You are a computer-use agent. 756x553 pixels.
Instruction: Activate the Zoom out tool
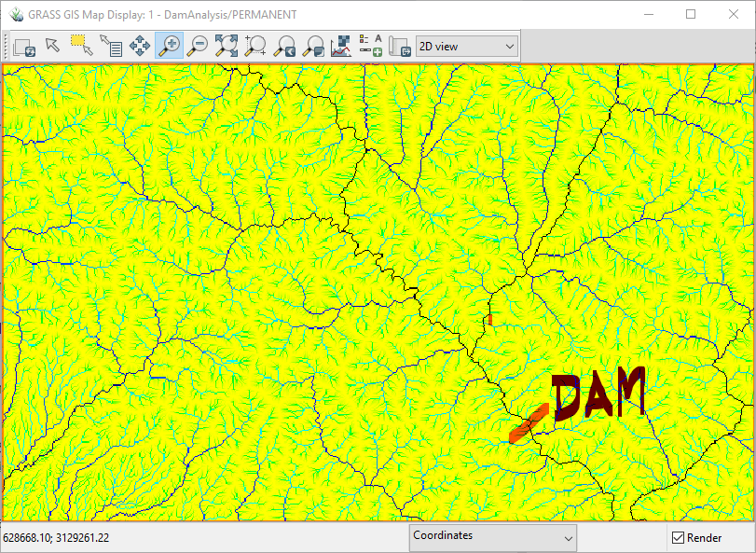tap(198, 46)
